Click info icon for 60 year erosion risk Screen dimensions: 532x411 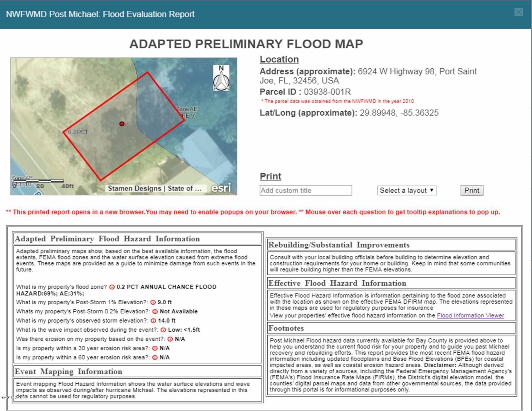pos(155,357)
